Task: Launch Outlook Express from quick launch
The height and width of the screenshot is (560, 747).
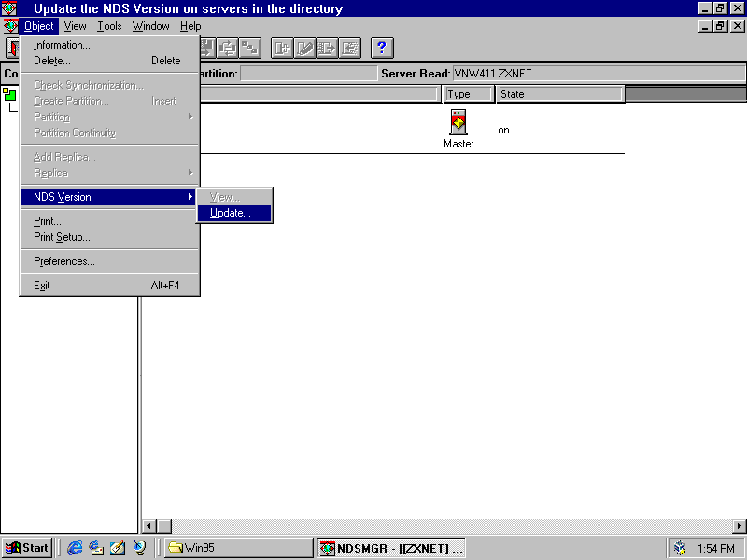Action: tap(96, 548)
